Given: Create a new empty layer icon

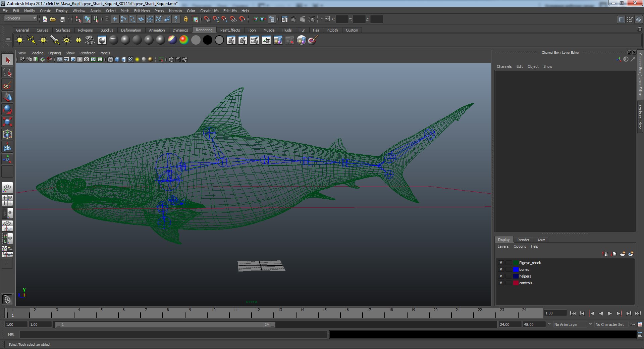Looking at the screenshot, I should [x=622, y=254].
